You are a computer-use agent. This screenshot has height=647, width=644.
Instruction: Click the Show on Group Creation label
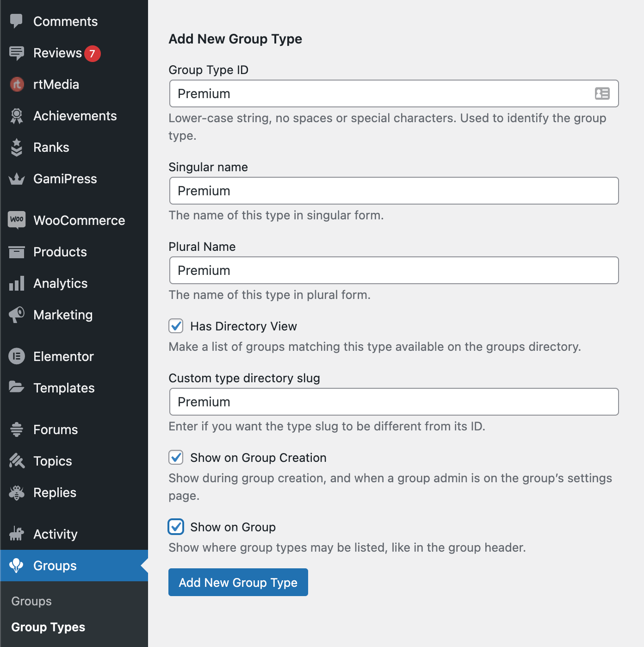pyautogui.click(x=258, y=458)
